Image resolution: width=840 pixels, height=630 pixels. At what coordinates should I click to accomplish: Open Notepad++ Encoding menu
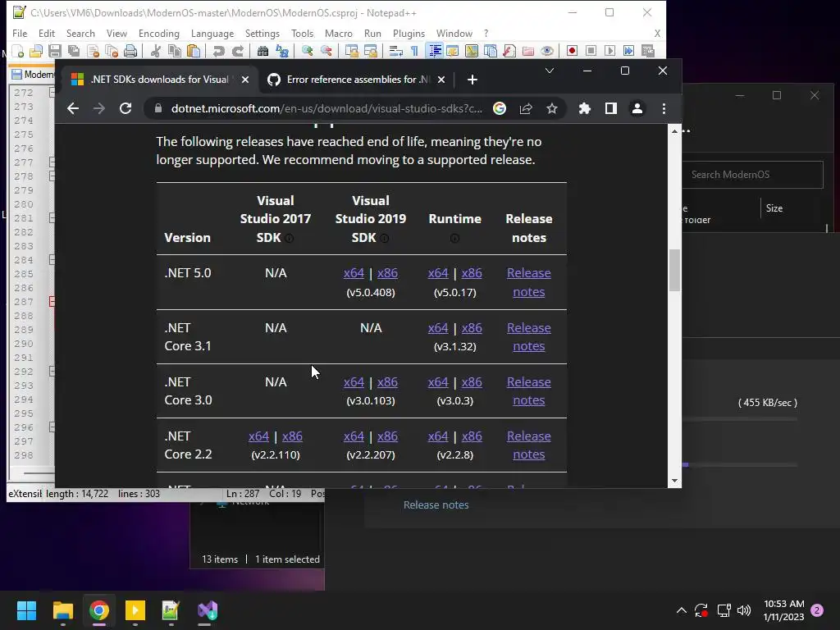coord(158,33)
